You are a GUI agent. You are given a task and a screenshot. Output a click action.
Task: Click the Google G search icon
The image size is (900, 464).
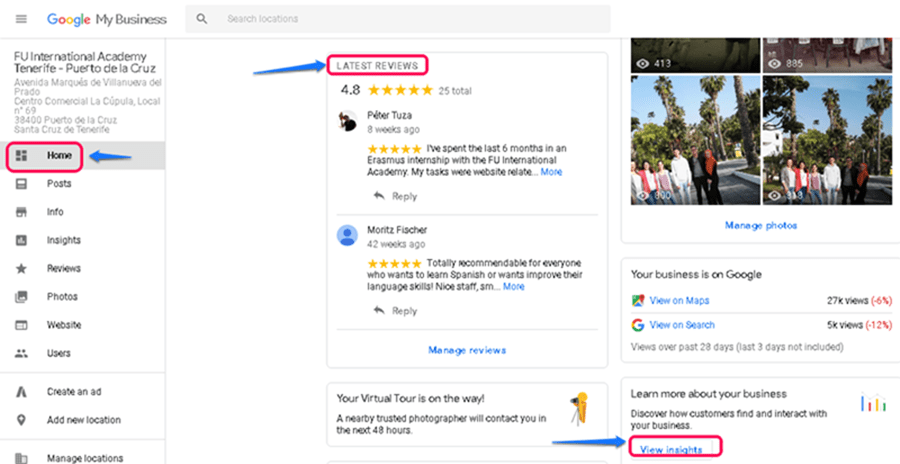[638, 325]
